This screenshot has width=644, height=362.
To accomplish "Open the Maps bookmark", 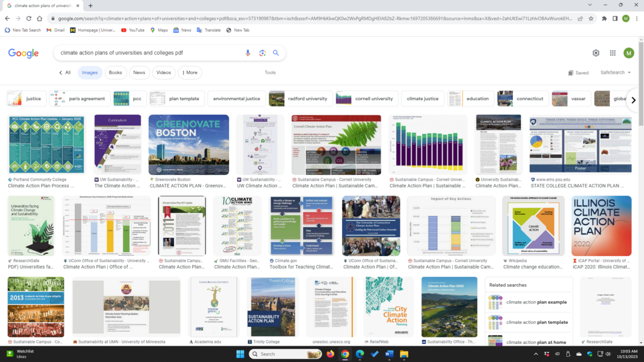I will click(159, 30).
